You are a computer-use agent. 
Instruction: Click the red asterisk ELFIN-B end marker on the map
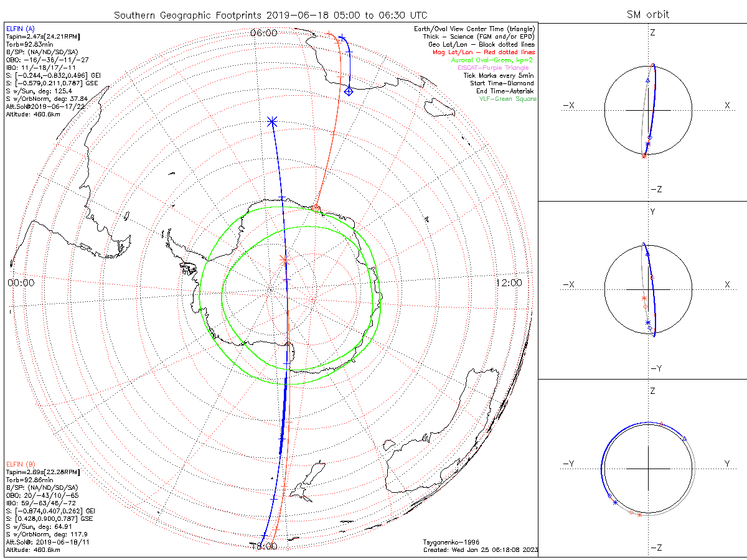point(285,259)
